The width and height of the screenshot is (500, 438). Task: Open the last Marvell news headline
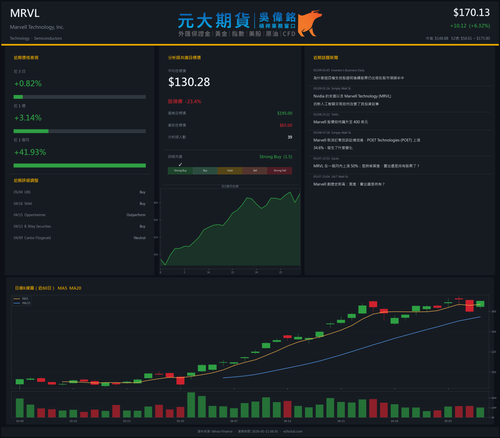pos(349,184)
